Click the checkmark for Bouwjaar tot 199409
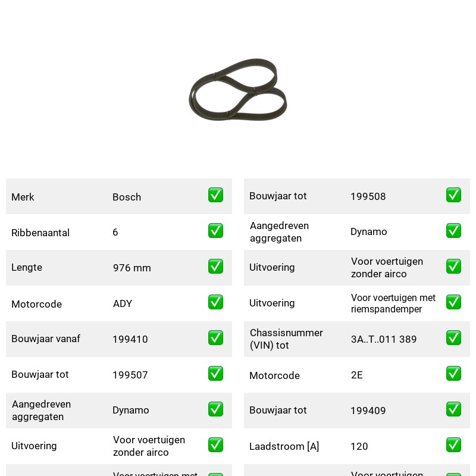 click(453, 409)
